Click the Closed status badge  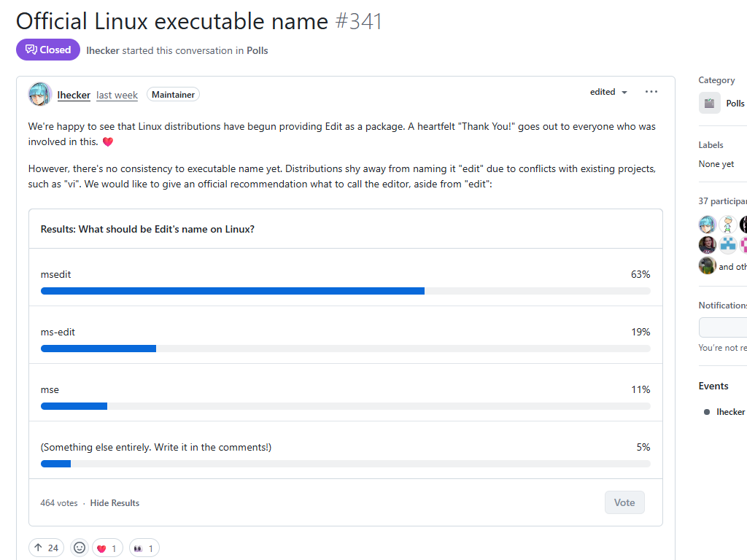coord(48,50)
